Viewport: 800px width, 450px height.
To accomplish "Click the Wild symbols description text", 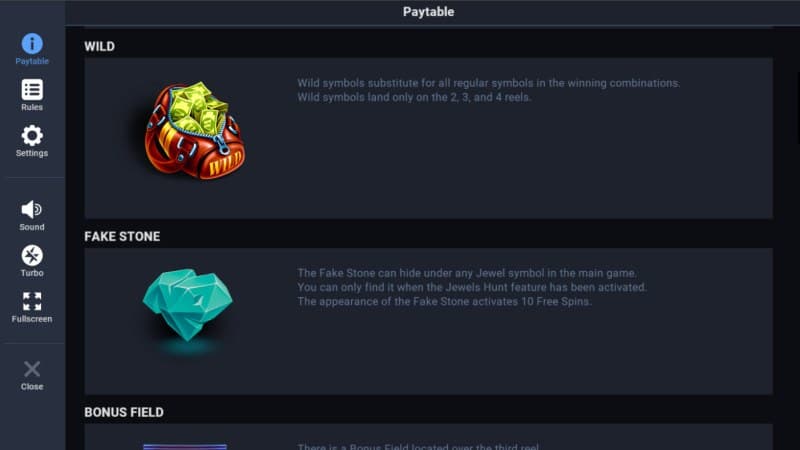I will point(488,90).
